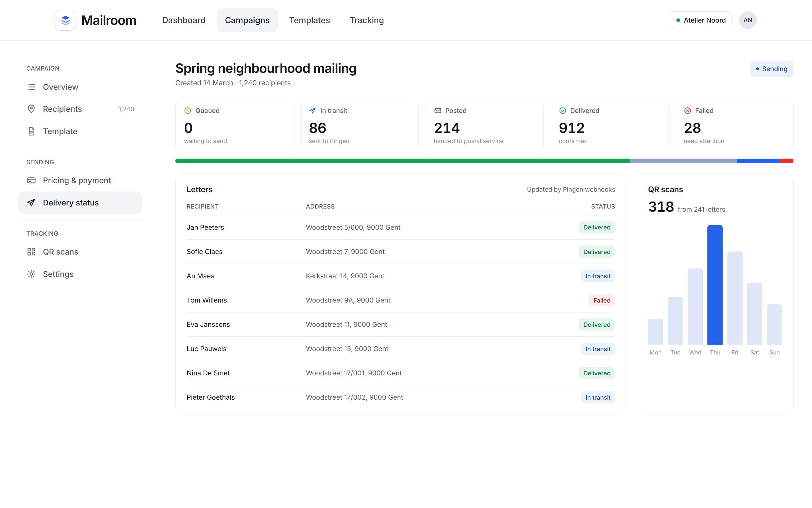Click the In transit plane icon on card
Viewport: 812px width, 508px height.
[x=312, y=111]
